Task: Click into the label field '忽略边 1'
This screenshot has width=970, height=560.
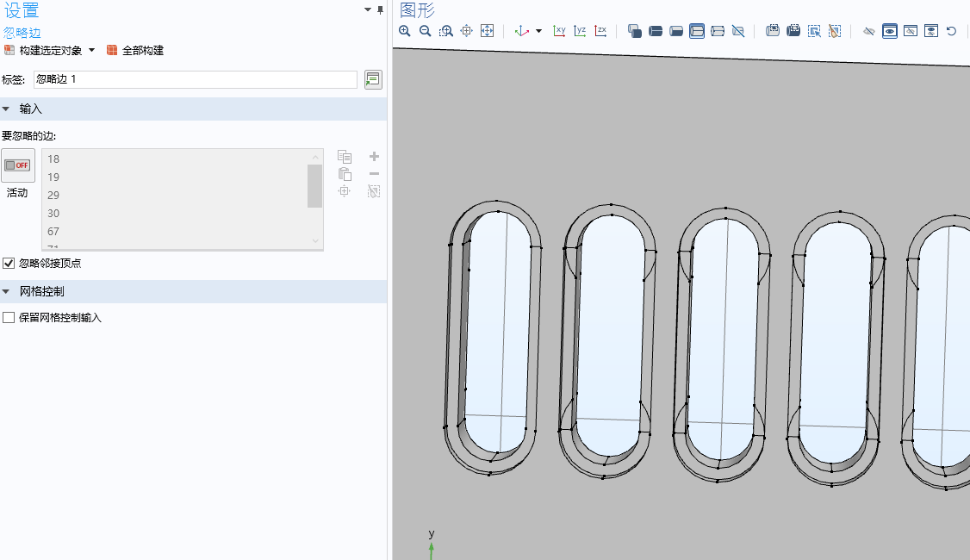Action: point(195,79)
